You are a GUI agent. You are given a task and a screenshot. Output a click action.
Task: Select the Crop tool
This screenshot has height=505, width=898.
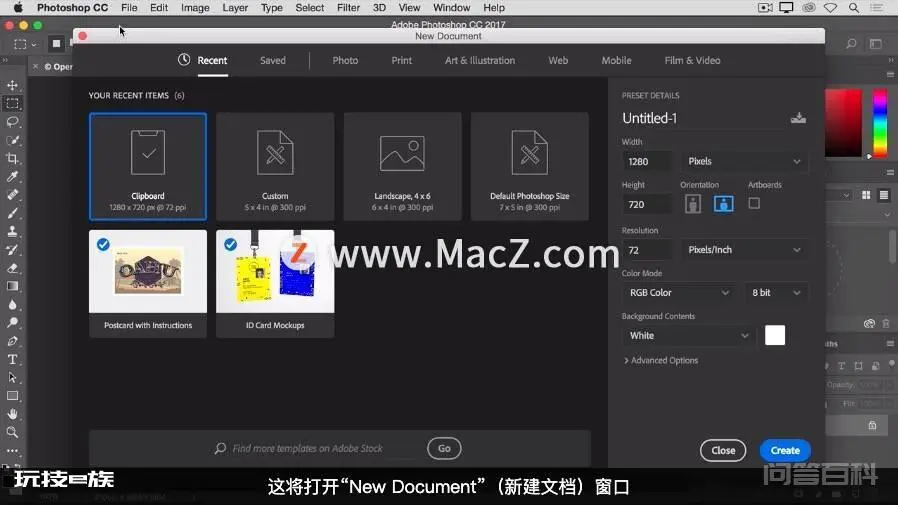(x=12, y=159)
